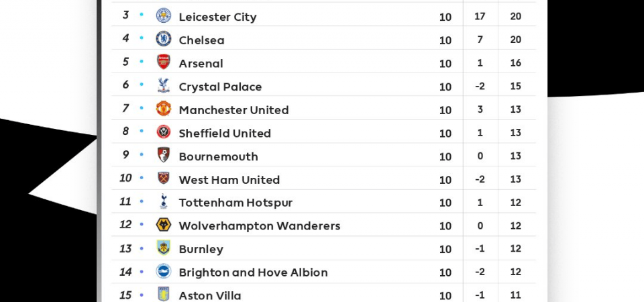Click Arsenal's points total of 16

[515, 63]
